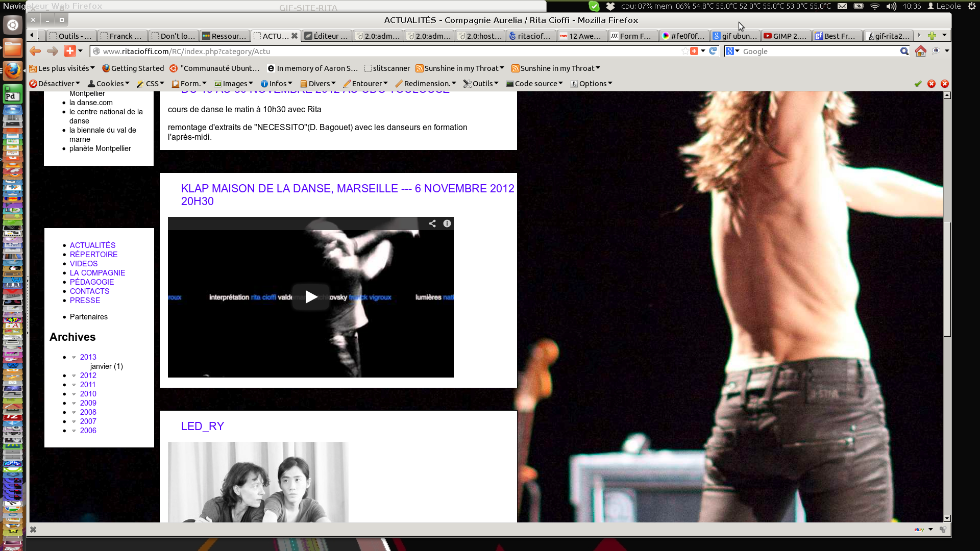The image size is (980, 551).
Task: Expand the 2009 archive year
Action: pos(74,403)
